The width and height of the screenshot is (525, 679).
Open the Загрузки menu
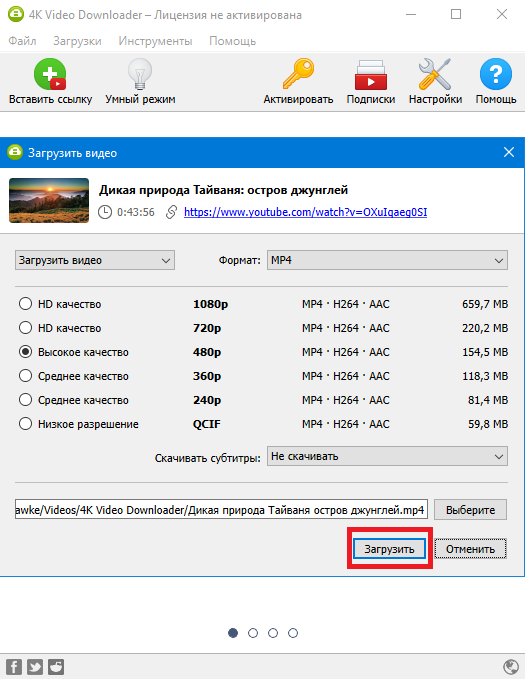tap(77, 41)
